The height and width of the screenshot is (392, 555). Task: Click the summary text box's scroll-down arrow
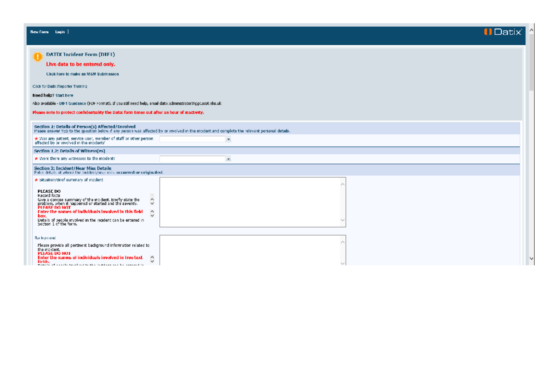(342, 220)
